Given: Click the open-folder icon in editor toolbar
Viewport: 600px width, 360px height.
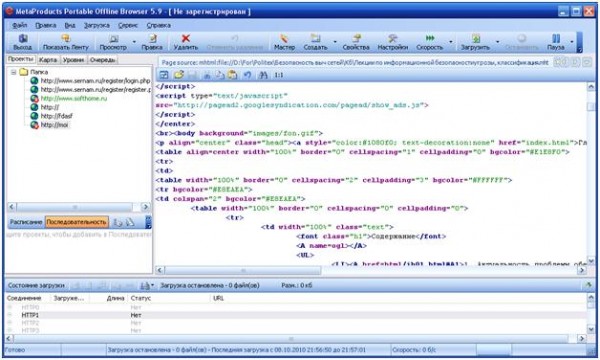Looking at the screenshot, I should [179, 75].
